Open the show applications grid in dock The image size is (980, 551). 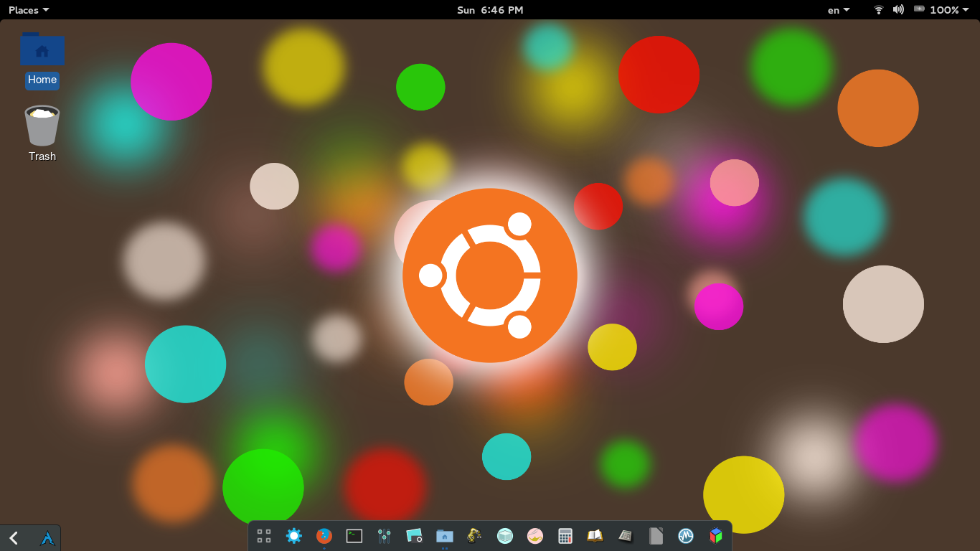264,536
